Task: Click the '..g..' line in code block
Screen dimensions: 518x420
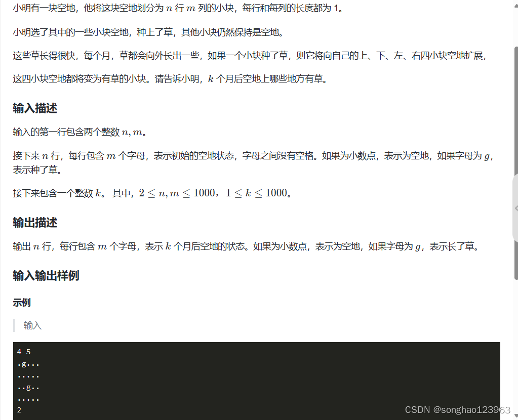Action: (x=28, y=387)
